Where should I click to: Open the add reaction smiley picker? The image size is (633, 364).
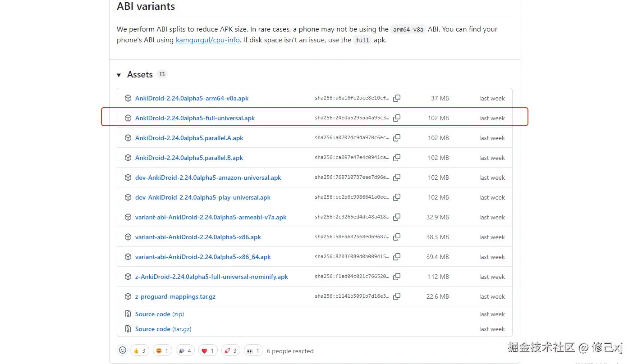pos(122,350)
